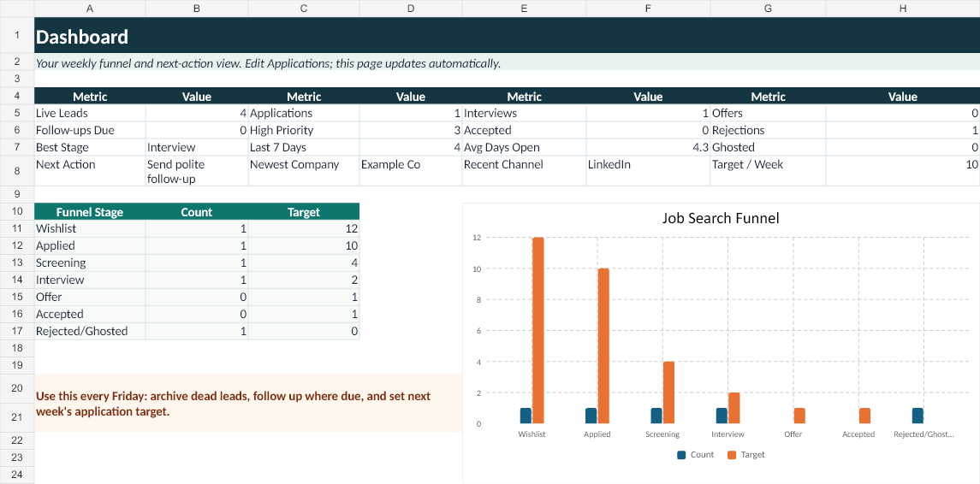
Task: Select the Target / Week value 10
Action: click(902, 170)
